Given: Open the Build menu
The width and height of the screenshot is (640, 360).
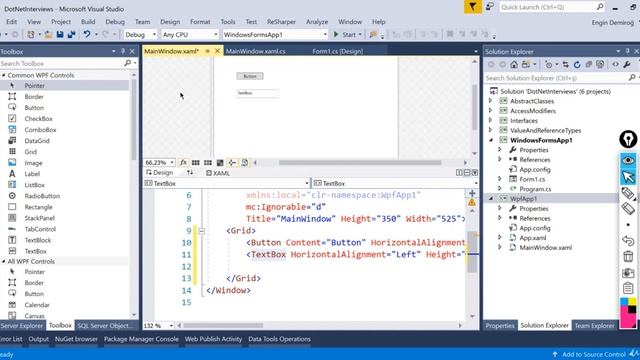Looking at the screenshot, I should pyautogui.click(x=88, y=22).
